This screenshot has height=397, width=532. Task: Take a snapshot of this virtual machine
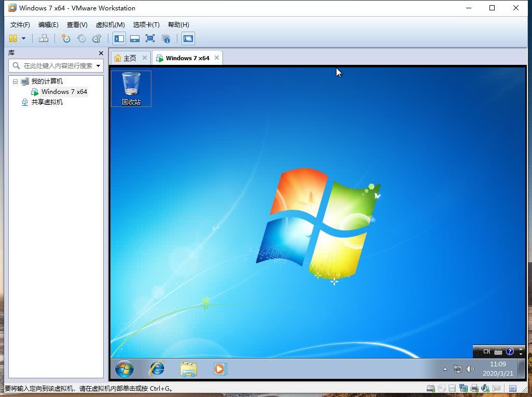pyautogui.click(x=65, y=38)
